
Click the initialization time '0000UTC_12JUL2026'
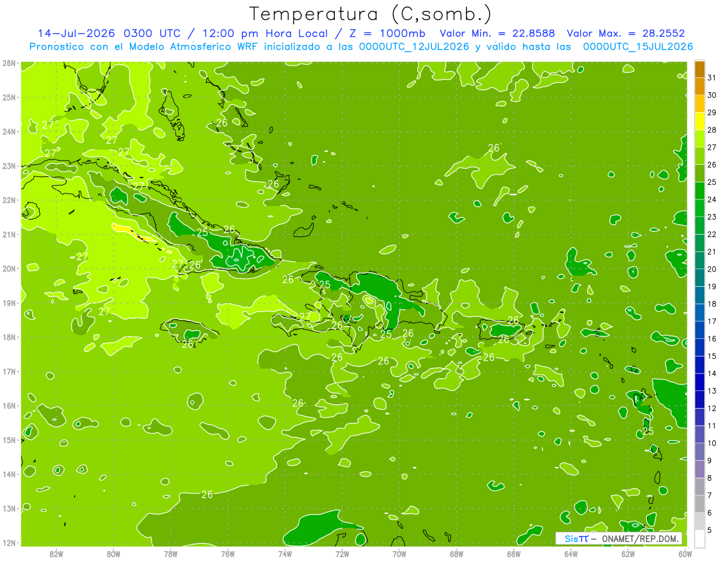pyautogui.click(x=414, y=46)
